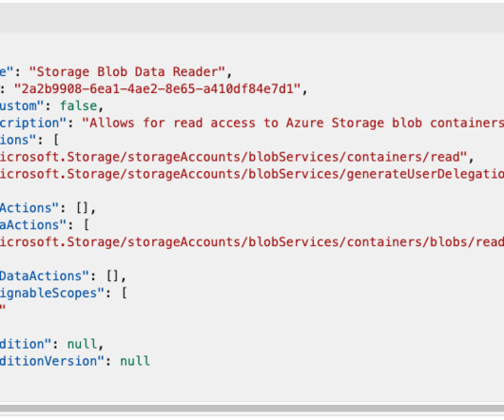Screen dimensions: 504x420
Task: Click the containers/read action line
Action: pos(233,157)
